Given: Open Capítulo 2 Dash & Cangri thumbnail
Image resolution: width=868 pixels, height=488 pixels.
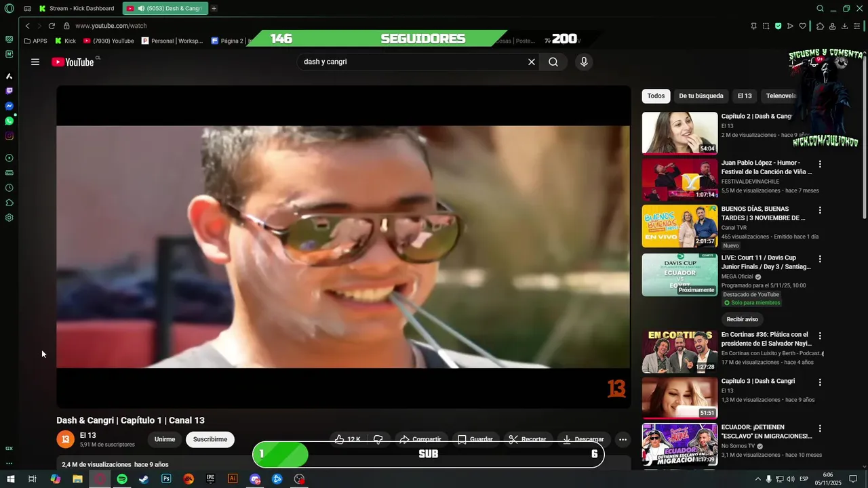Looking at the screenshot, I should (679, 133).
